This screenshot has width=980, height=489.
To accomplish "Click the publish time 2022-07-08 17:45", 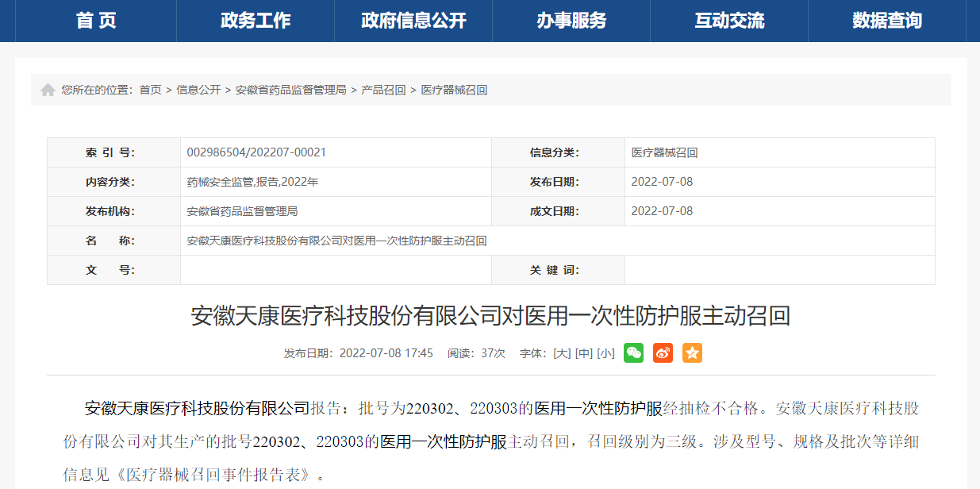I will (386, 353).
